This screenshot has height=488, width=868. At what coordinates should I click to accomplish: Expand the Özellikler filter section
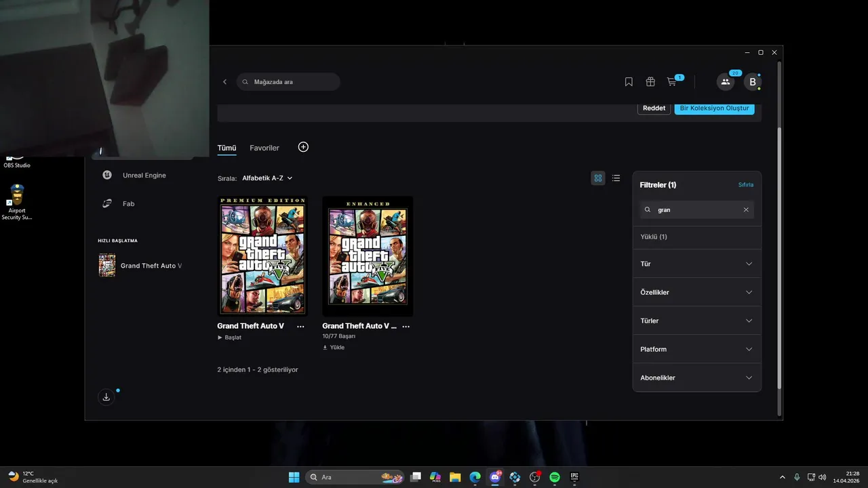(x=696, y=292)
